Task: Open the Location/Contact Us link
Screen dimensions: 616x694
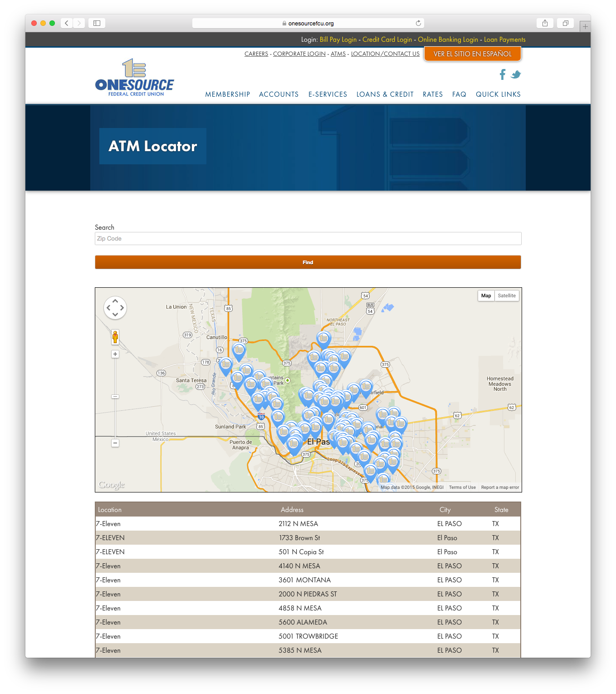Action: pos(385,54)
